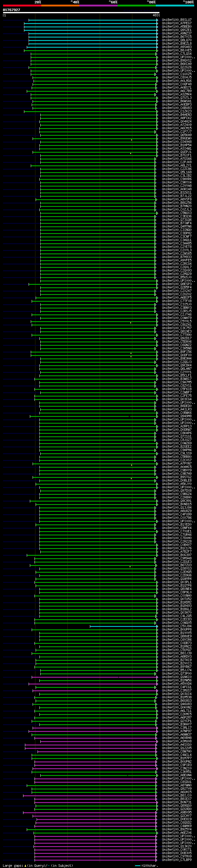Select the UniRef100_A3MU08 label

coord(176,741)
